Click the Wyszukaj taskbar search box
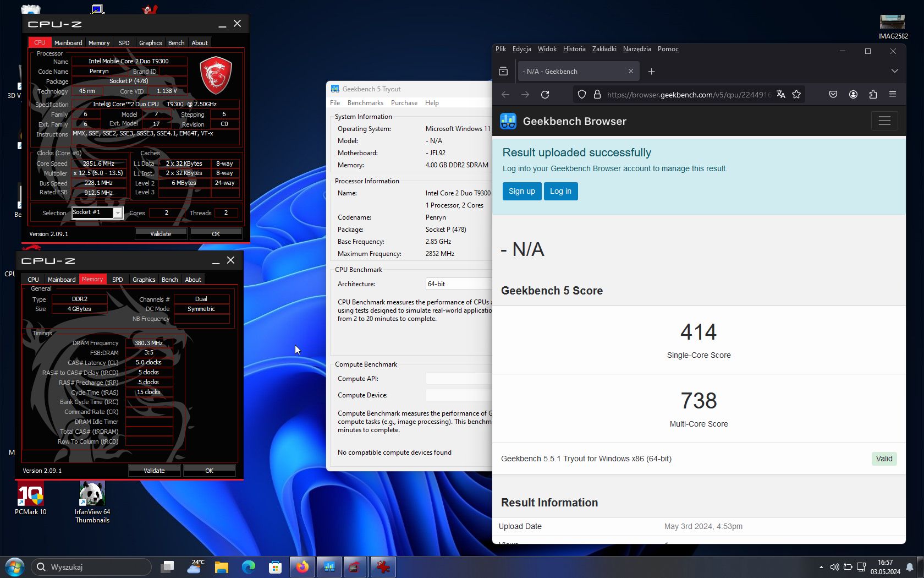The width and height of the screenshot is (924, 578). point(91,567)
